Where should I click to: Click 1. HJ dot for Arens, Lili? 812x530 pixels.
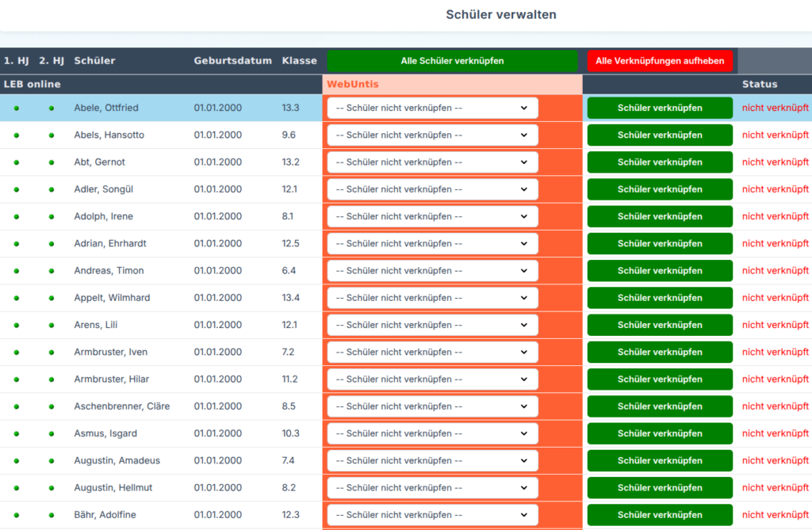(17, 326)
